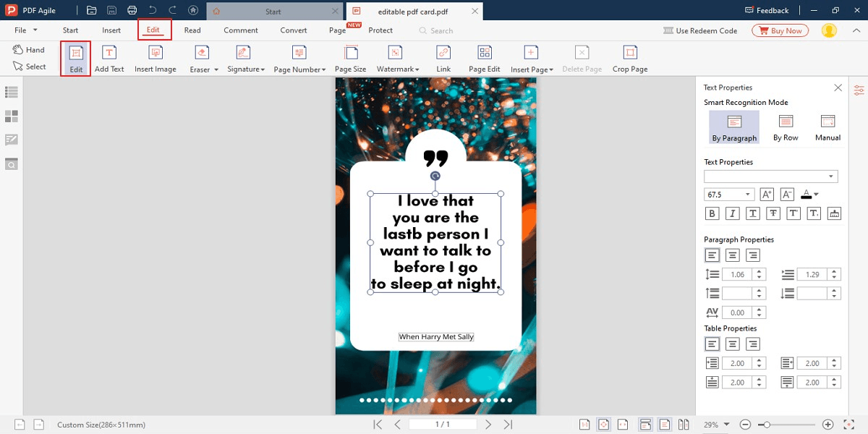Select the Edit text tool in ribbon

[x=76, y=59]
